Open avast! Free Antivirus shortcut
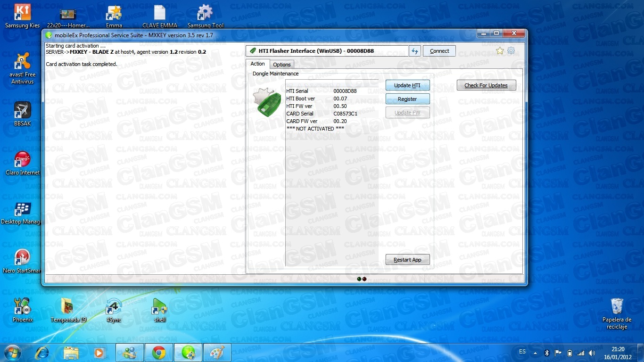The width and height of the screenshot is (644, 362). 22,68
